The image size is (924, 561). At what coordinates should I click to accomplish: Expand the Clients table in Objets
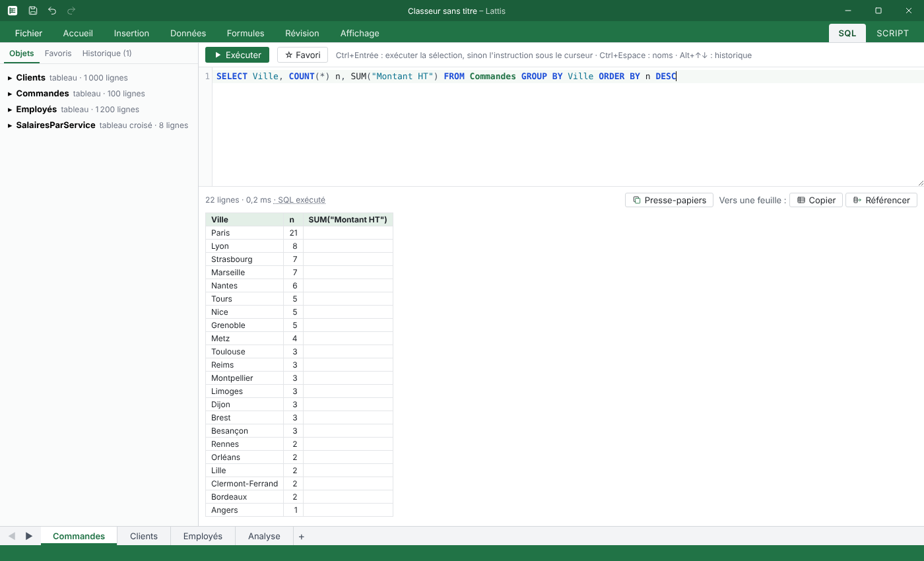click(10, 78)
